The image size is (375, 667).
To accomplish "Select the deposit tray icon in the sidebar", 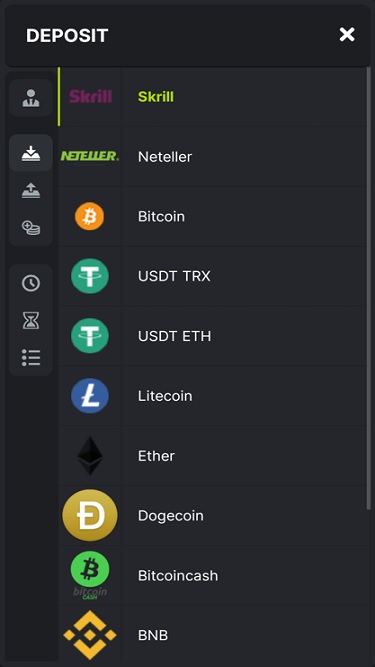I will [x=31, y=153].
